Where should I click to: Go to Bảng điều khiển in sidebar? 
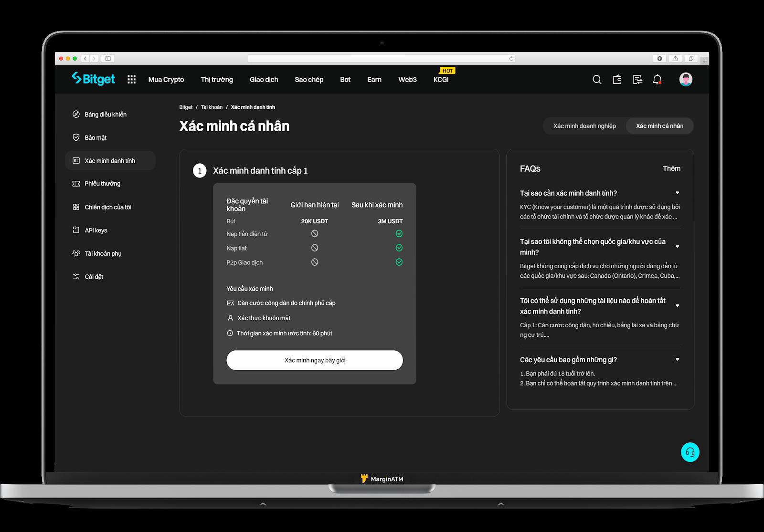click(x=99, y=115)
